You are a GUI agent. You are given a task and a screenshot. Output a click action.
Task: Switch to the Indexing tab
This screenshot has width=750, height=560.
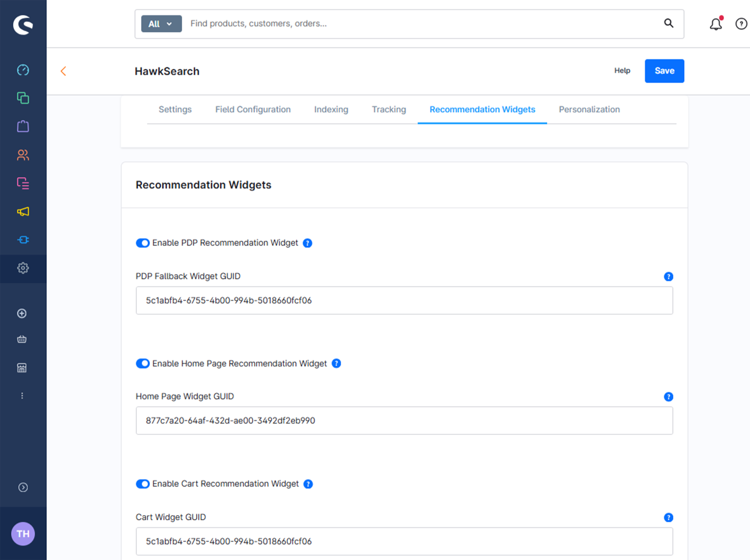tap(331, 110)
